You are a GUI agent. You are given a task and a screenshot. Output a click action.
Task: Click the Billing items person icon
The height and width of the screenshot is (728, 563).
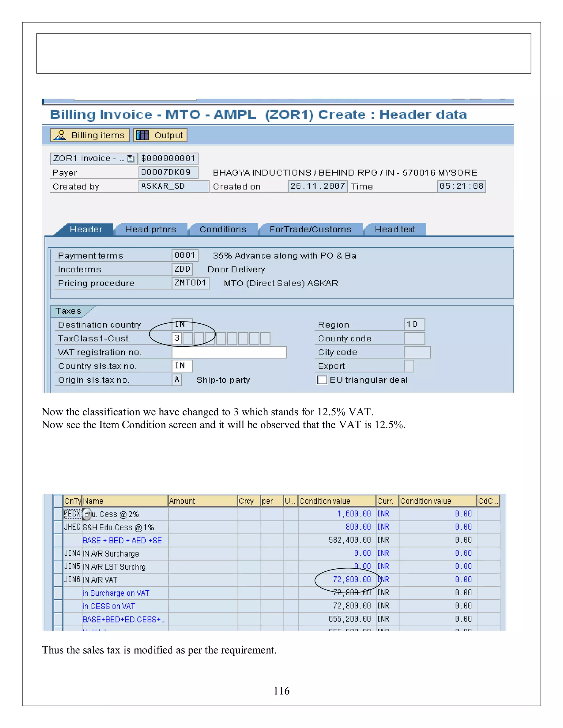tap(60, 135)
